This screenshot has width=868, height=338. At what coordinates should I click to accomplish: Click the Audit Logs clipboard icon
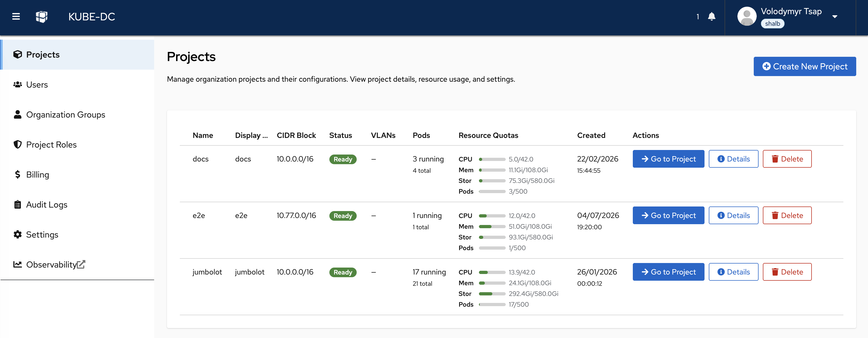17,205
